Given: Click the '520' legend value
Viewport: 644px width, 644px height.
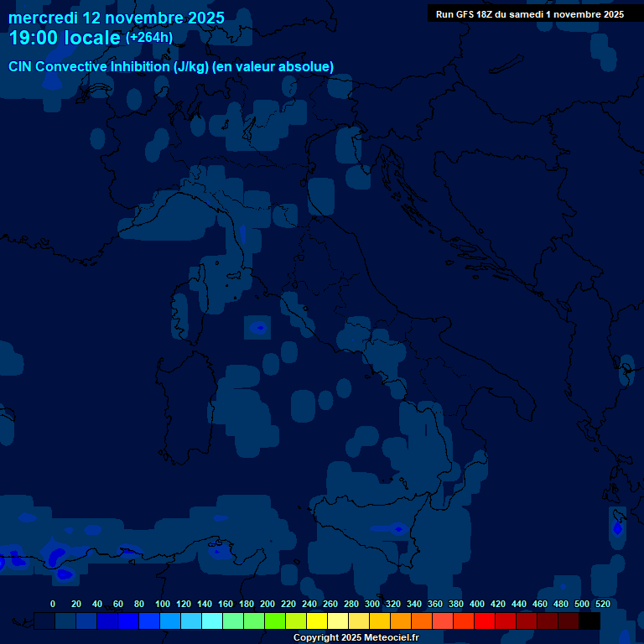Looking at the screenshot, I should (x=603, y=604).
